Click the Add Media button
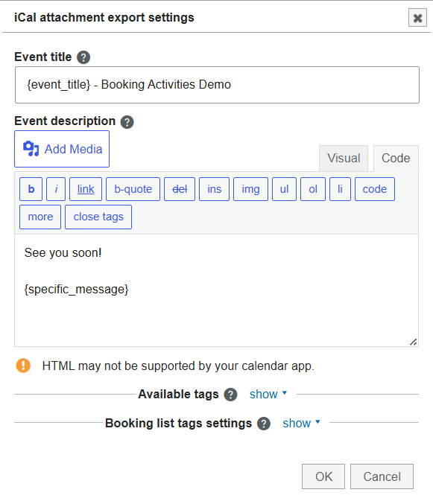This screenshot has width=433, height=504. click(x=62, y=149)
